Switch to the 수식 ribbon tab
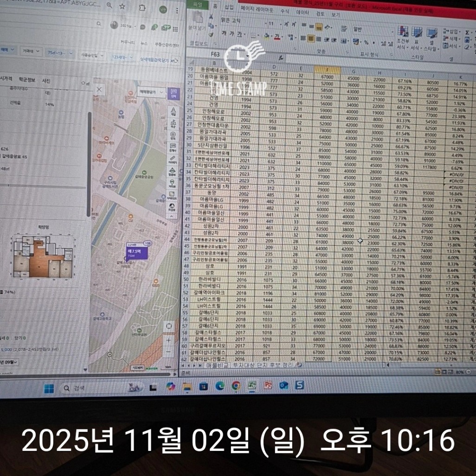This screenshot has width=476, height=476. 285,11
